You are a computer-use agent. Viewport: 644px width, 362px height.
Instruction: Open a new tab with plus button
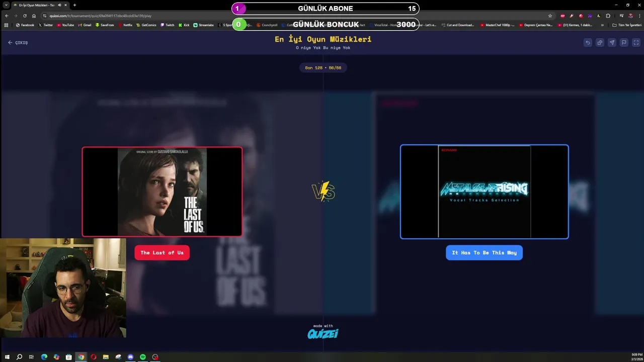[74, 5]
